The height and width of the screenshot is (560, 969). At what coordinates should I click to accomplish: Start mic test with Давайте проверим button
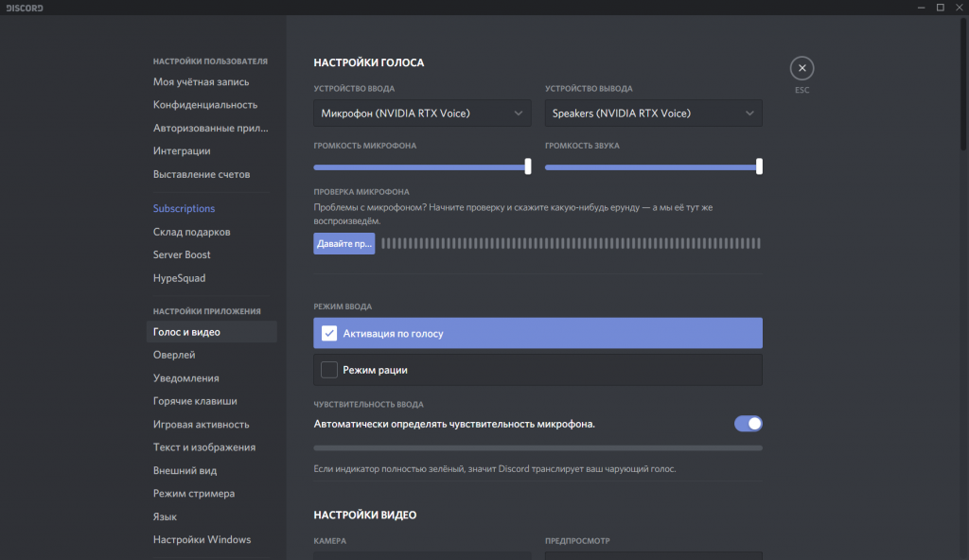tap(344, 244)
